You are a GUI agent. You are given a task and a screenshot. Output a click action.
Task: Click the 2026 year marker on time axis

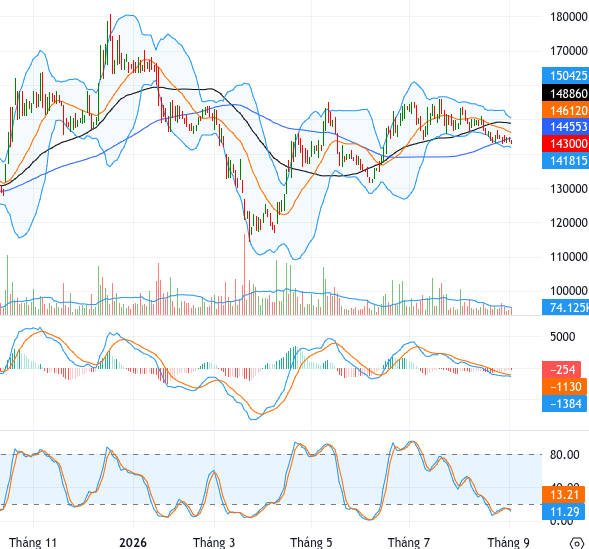(133, 543)
